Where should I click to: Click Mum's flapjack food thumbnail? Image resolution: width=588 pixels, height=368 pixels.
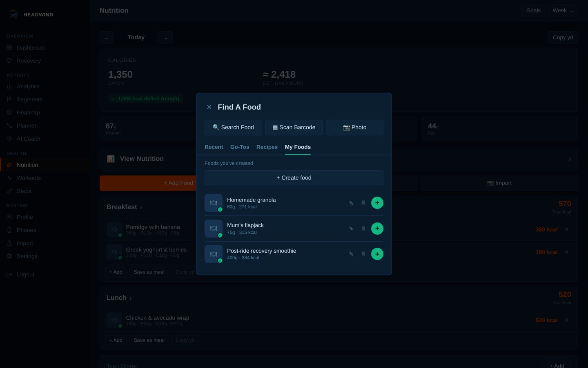(x=214, y=229)
